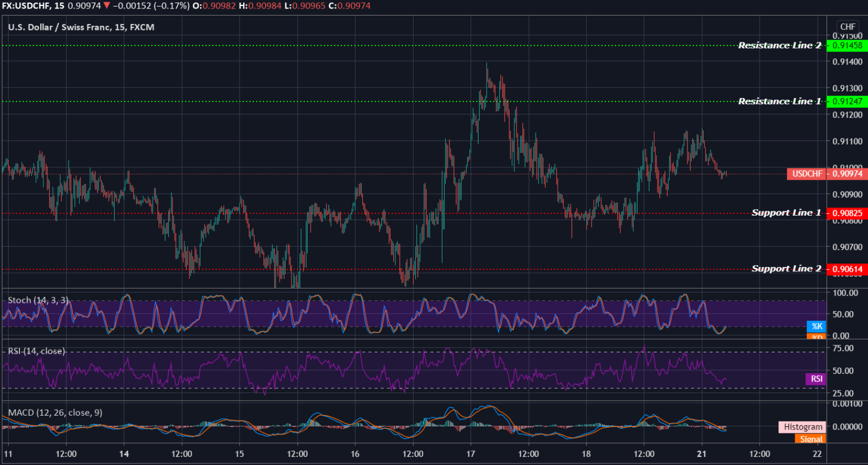
Task: Click the CHF currency button
Action: (x=848, y=27)
